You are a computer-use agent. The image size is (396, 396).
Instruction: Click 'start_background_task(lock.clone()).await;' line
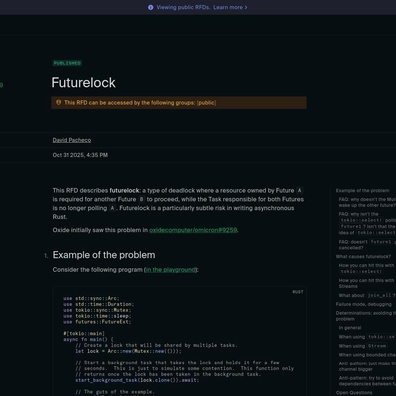click(137, 380)
